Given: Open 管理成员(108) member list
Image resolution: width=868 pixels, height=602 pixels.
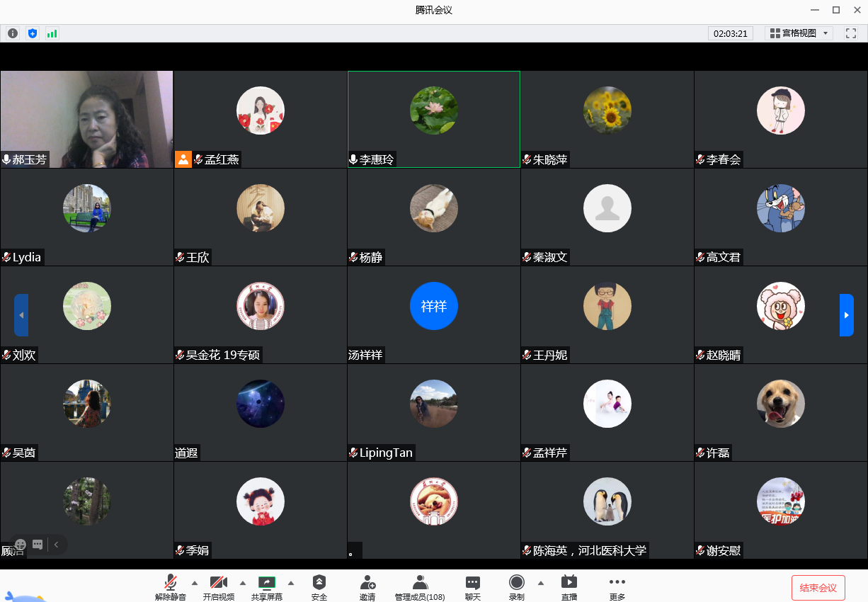Looking at the screenshot, I should pyautogui.click(x=420, y=587).
